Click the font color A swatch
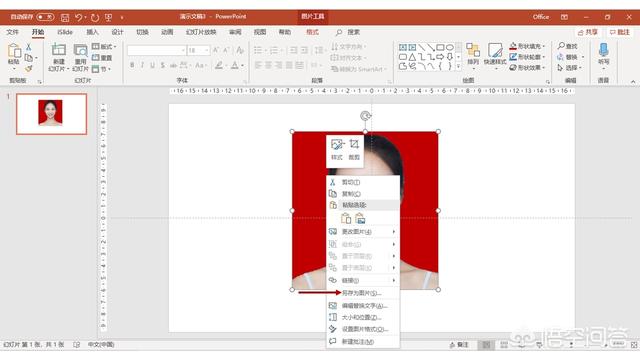The width and height of the screenshot is (640, 360). pos(235,65)
